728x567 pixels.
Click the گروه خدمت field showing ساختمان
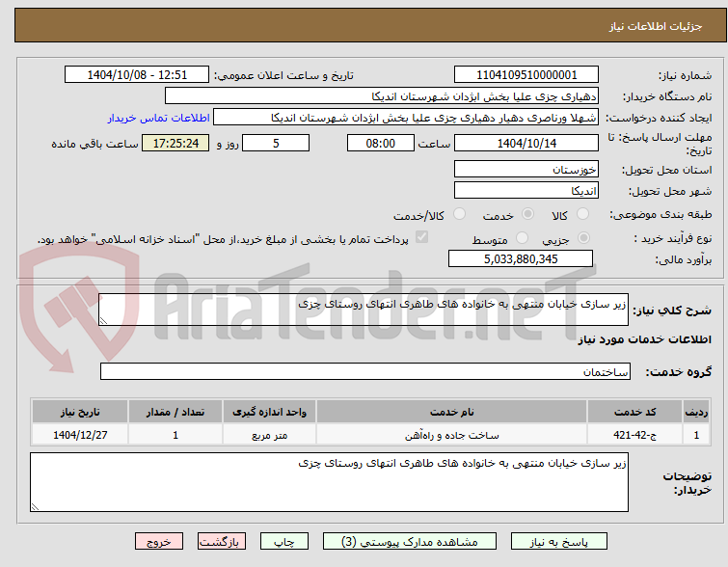tap(364, 371)
